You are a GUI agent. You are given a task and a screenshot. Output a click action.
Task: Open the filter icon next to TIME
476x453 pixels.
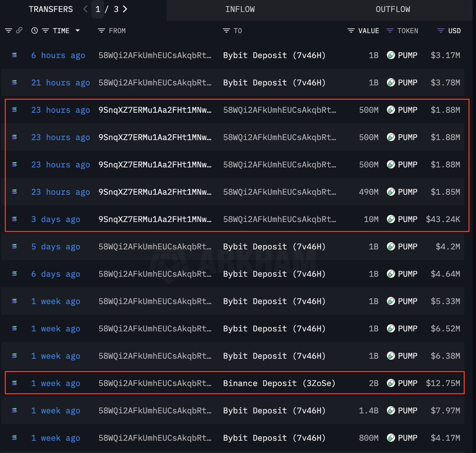(x=46, y=31)
